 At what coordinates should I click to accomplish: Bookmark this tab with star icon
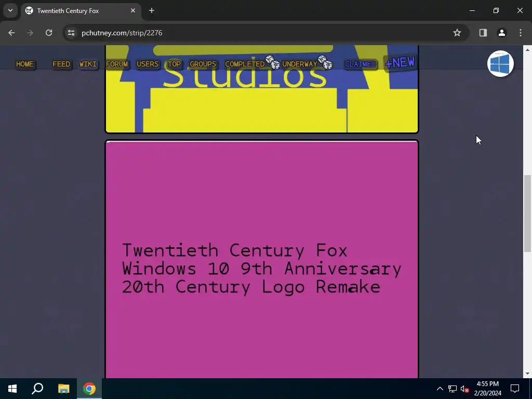pyautogui.click(x=457, y=33)
